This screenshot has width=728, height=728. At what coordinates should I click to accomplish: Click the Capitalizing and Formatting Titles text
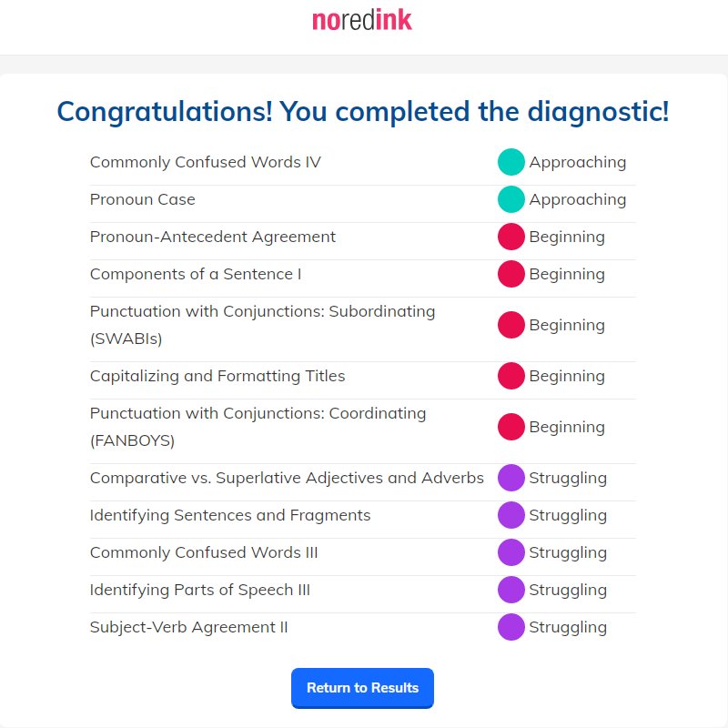tap(217, 376)
